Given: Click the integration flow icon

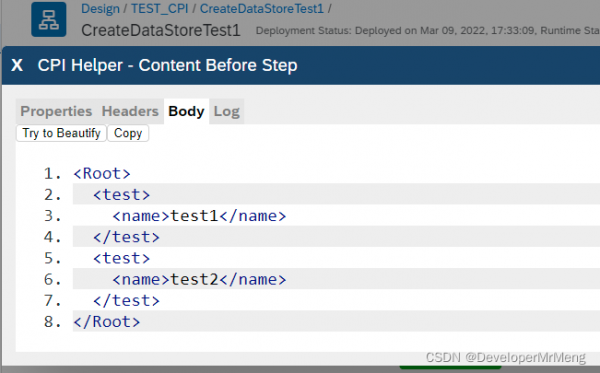Looking at the screenshot, I should [49, 20].
